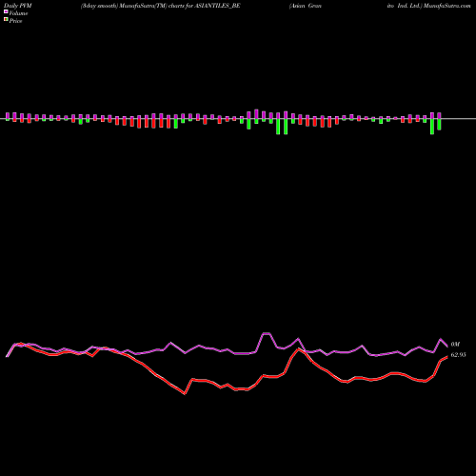Viewport: 476px width, 476px height.
Task: Click the 0M volume value label
Action: (x=455, y=345)
